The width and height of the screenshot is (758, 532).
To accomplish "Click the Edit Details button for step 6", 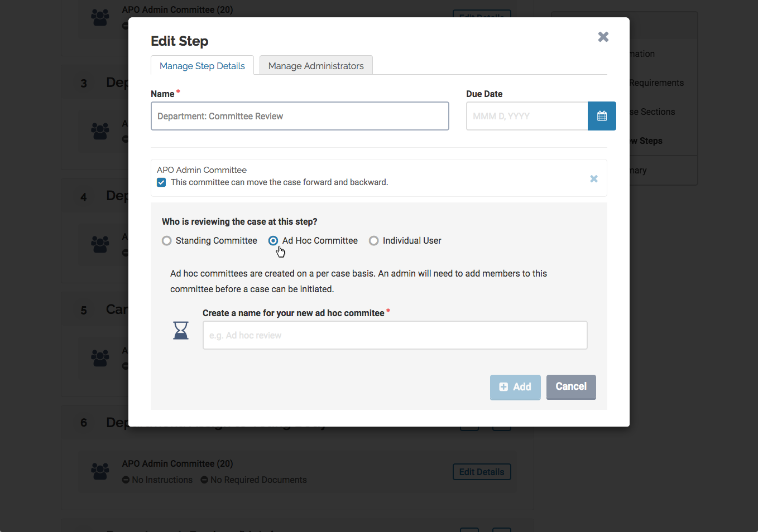I will (x=482, y=472).
